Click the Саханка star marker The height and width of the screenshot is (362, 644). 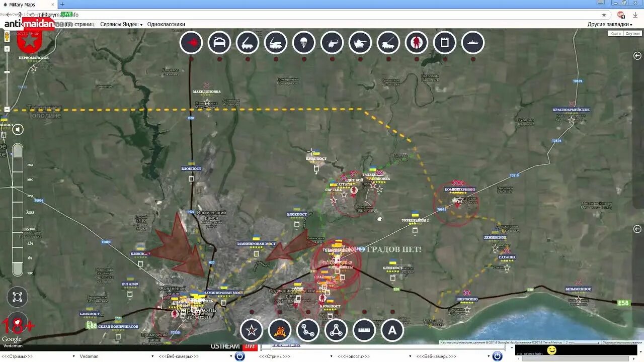(507, 267)
